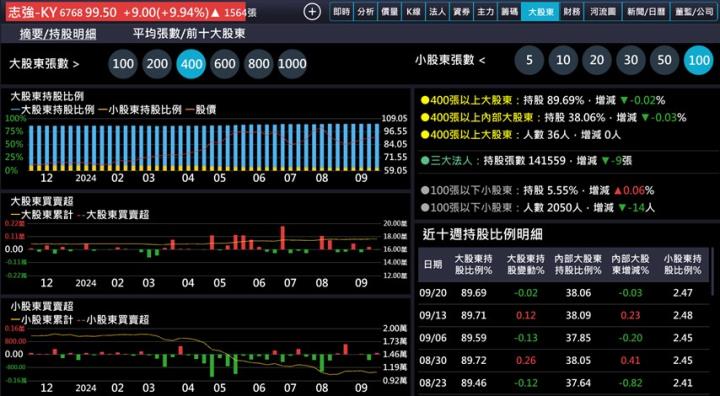Set large shareholder threshold to 100

pos(123,63)
